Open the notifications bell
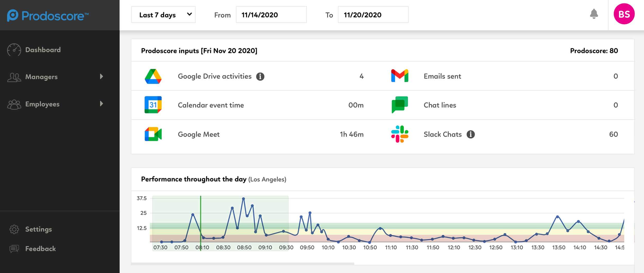Image resolution: width=644 pixels, height=273 pixels. coord(594,14)
